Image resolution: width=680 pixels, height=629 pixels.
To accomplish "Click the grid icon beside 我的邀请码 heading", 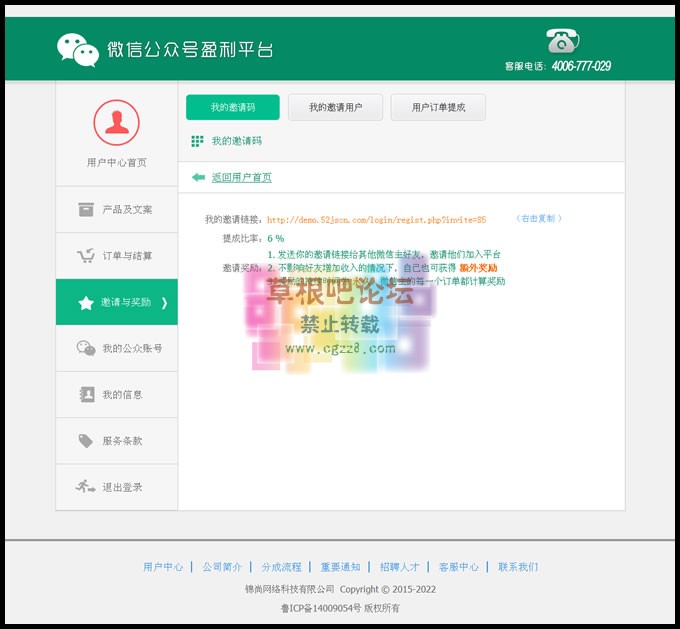I will click(x=197, y=141).
